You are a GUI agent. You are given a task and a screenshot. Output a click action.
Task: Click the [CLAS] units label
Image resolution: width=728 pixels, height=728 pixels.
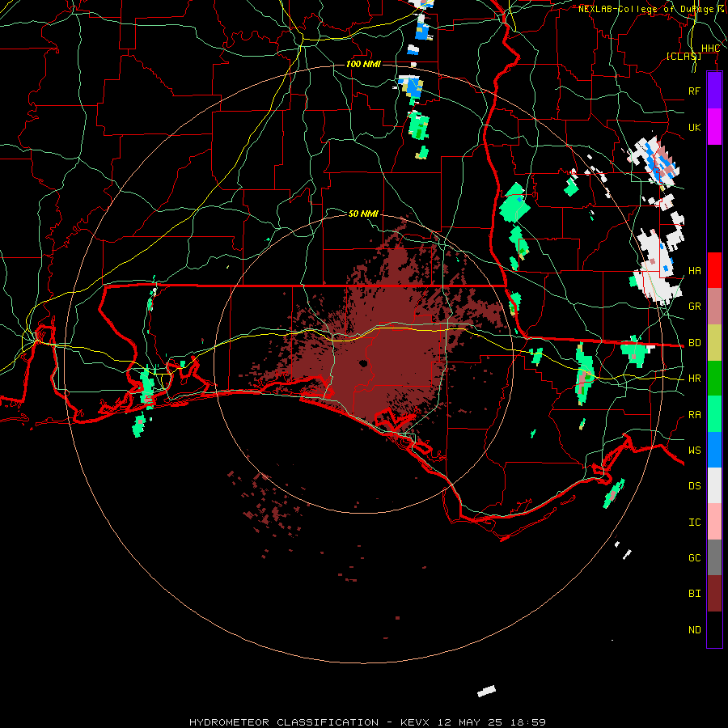point(684,56)
